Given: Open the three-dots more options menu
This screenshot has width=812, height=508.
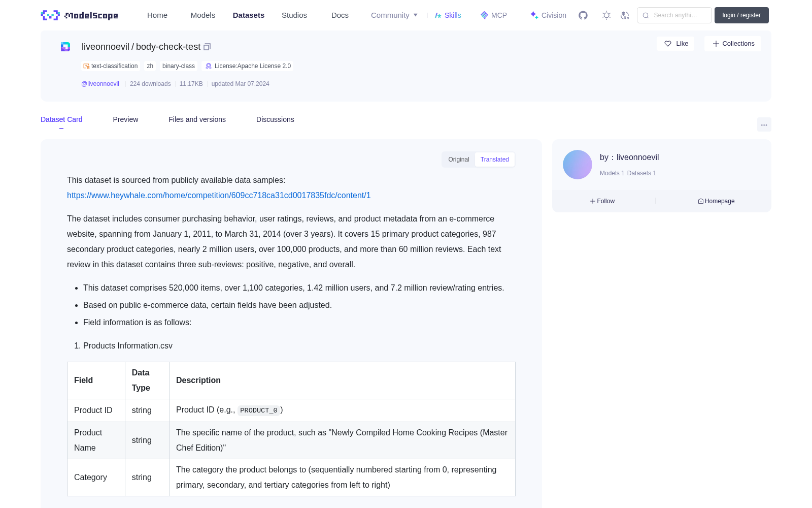Looking at the screenshot, I should tap(764, 124).
